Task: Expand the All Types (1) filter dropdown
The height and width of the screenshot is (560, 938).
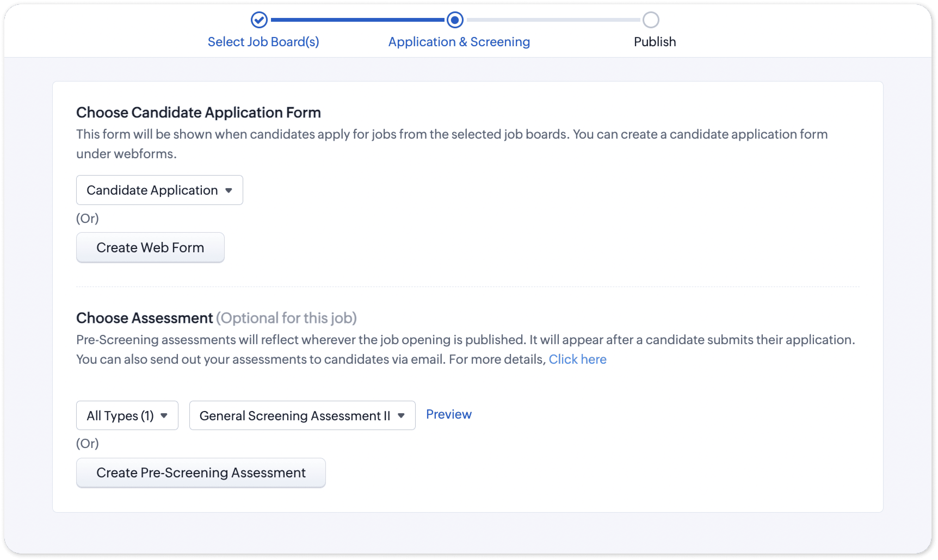Action: [x=120, y=415]
